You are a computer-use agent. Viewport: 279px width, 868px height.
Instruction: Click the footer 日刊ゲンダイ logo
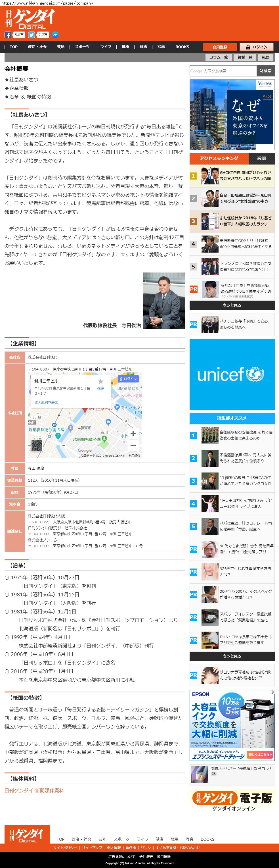(27, 834)
